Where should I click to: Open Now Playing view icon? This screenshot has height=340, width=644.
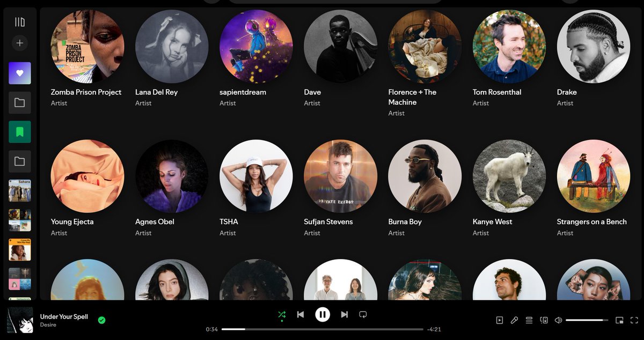[500, 320]
